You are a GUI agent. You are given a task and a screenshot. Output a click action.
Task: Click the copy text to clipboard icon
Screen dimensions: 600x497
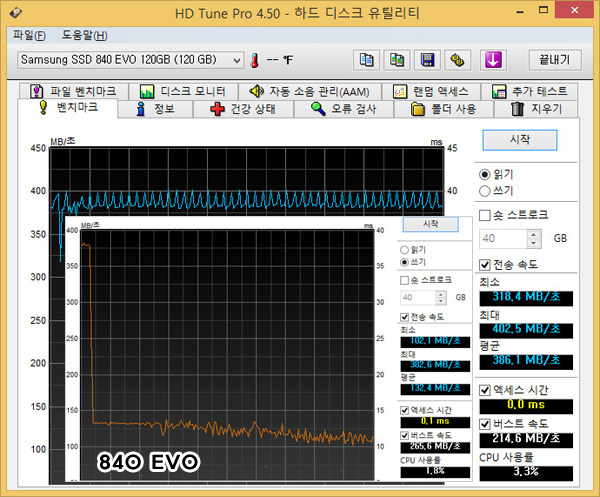coord(366,60)
